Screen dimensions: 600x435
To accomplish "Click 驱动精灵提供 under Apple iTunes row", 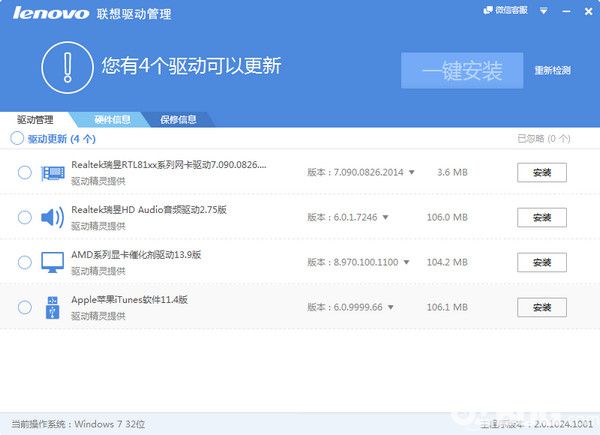I will 98,316.
